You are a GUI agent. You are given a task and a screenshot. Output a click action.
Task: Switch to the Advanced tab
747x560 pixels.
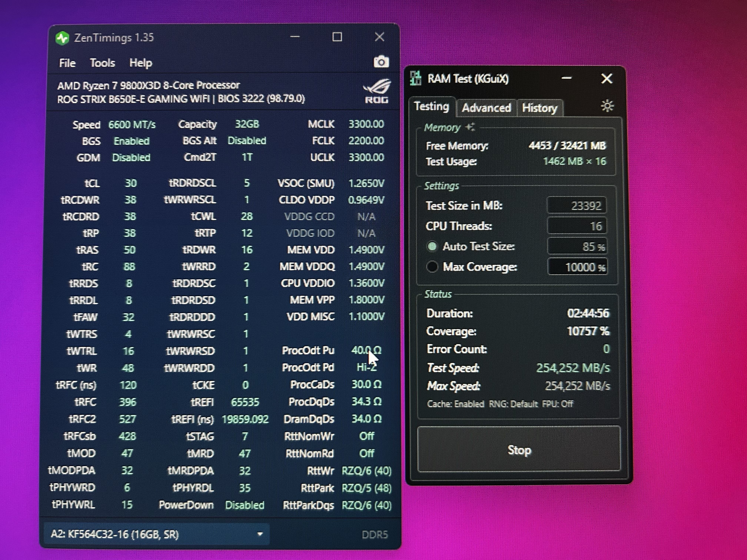point(486,108)
